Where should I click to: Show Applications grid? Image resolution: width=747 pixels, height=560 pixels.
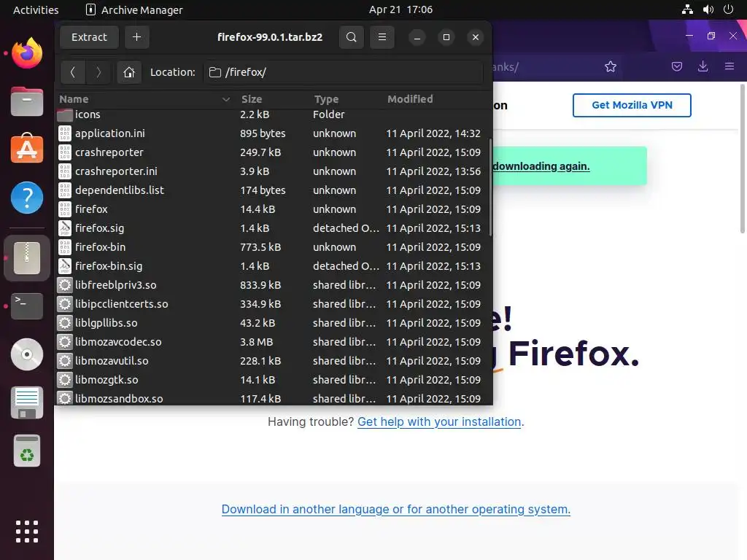27,532
